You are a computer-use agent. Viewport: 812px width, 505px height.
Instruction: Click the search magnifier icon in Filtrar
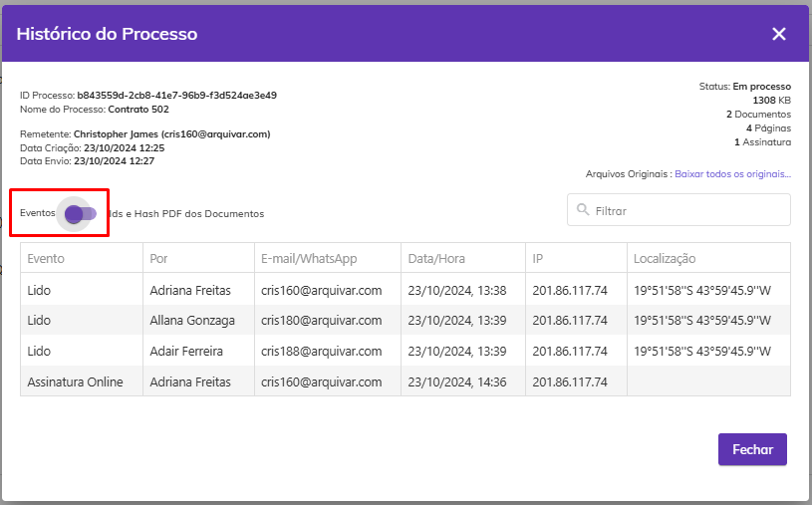coord(583,210)
